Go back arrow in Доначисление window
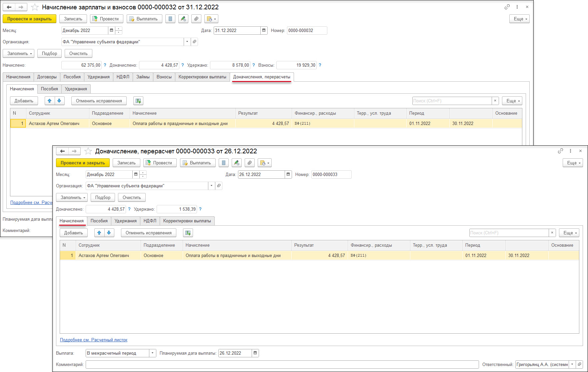The image size is (588, 372). [62, 151]
